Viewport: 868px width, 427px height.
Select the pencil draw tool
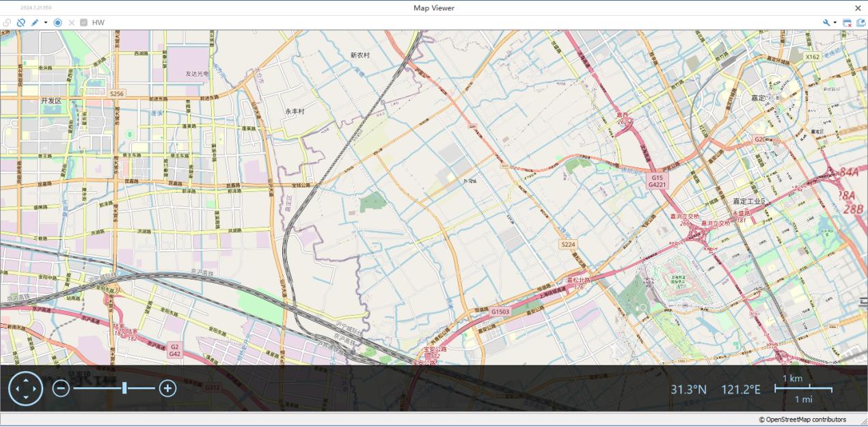35,23
